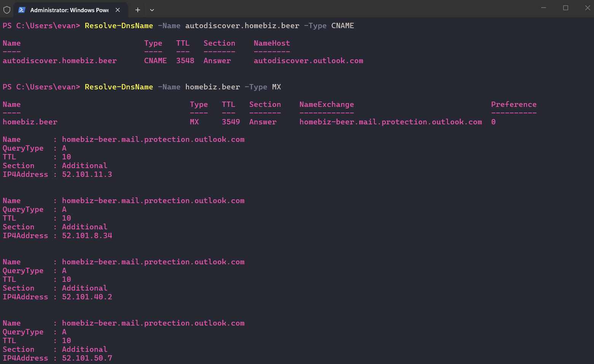Click Answer in the MX result row
This screenshot has width=594, height=364.
click(x=263, y=122)
